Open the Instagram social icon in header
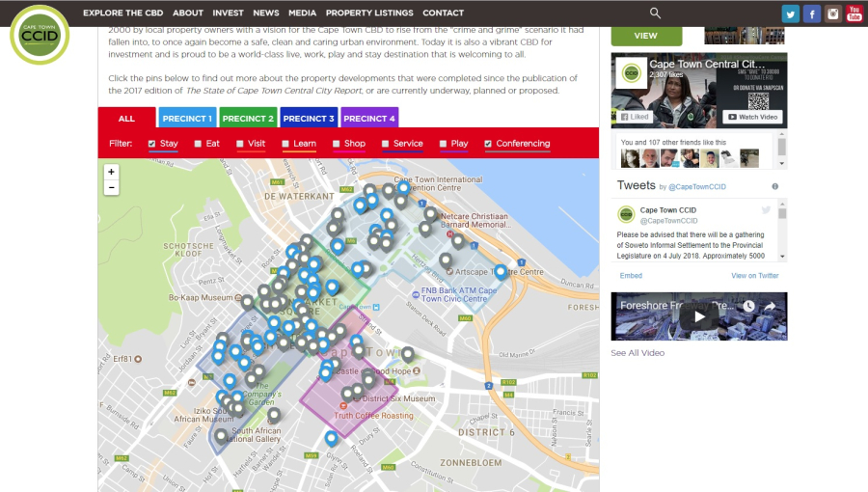The height and width of the screenshot is (492, 868). point(833,14)
